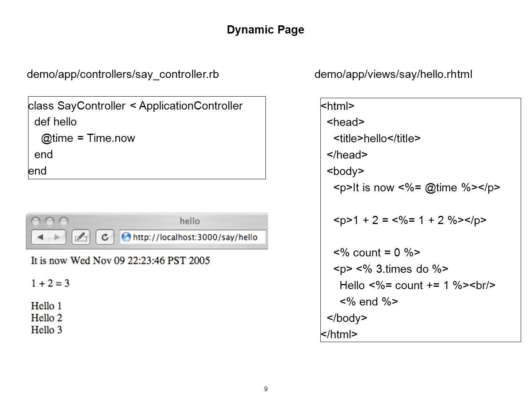The width and height of the screenshot is (532, 399).
Task: Click the slide page number 9
Action: (266, 389)
